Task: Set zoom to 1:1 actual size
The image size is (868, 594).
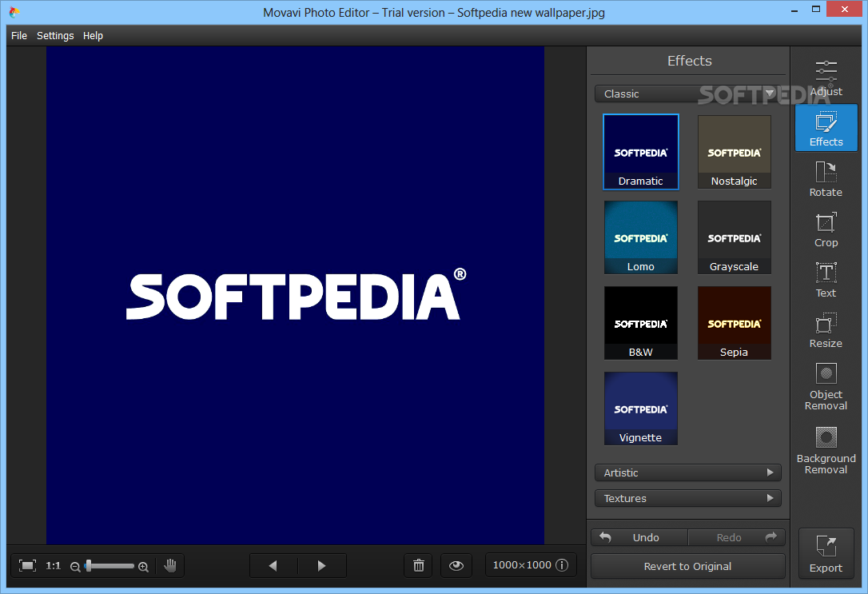Action: coord(53,565)
